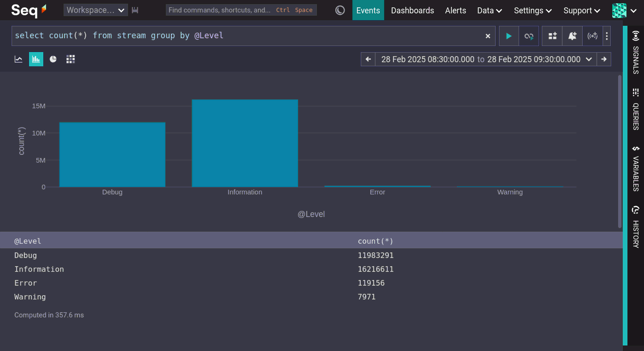Click the Information bar in chart

point(245,143)
